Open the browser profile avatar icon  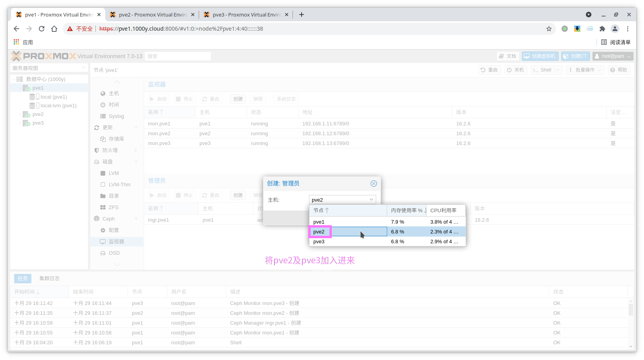[615, 29]
